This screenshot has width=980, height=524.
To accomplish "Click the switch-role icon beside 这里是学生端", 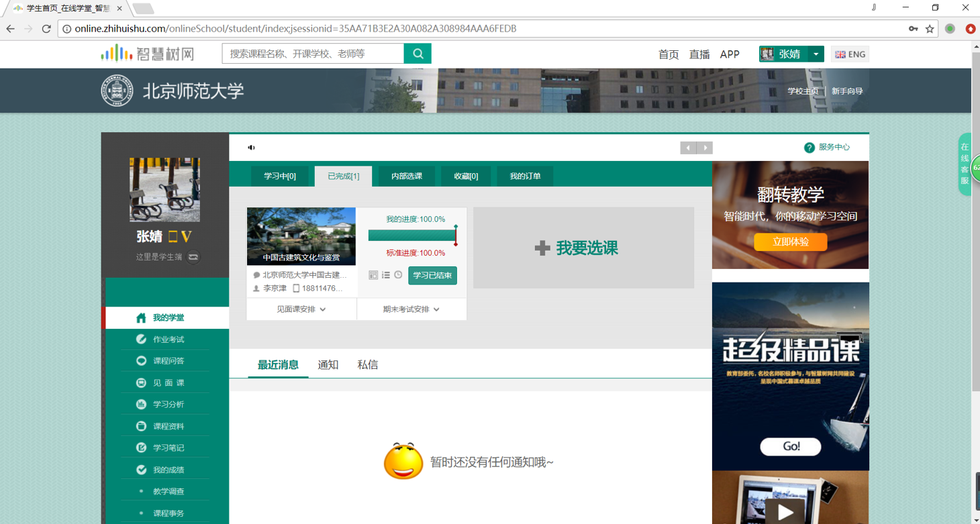I will coord(193,257).
